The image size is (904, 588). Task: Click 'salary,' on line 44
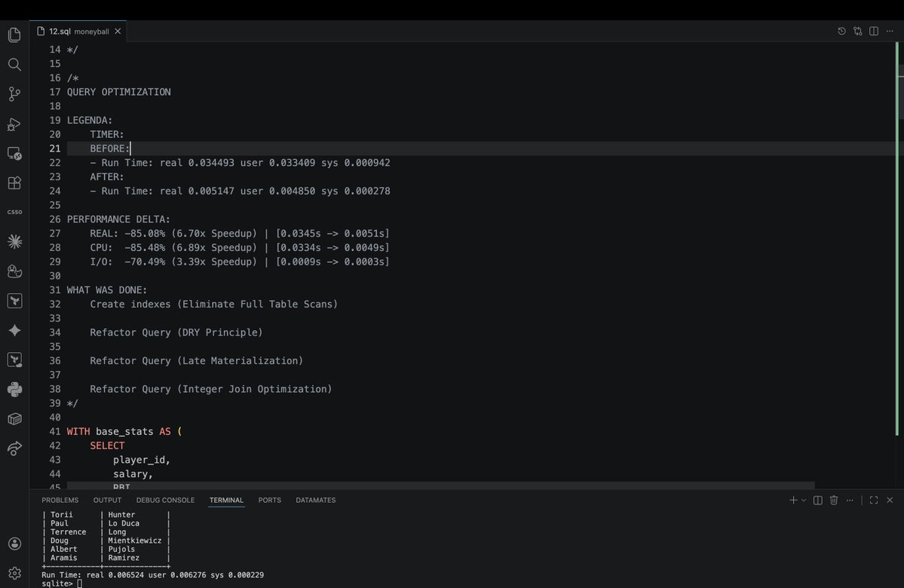(133, 473)
